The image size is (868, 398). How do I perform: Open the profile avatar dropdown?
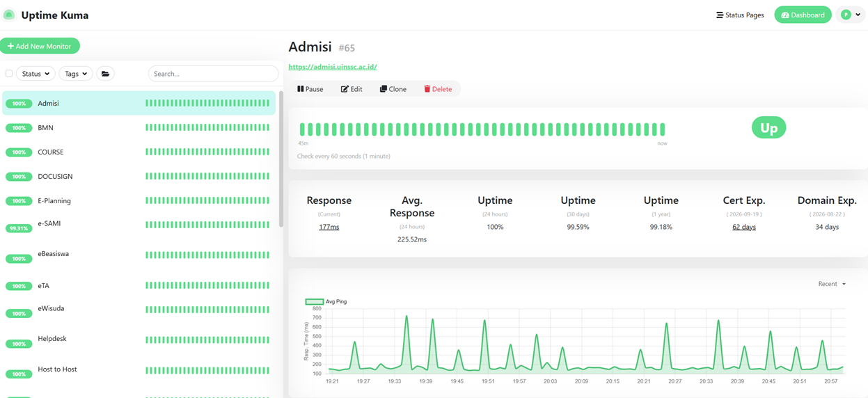pos(851,15)
